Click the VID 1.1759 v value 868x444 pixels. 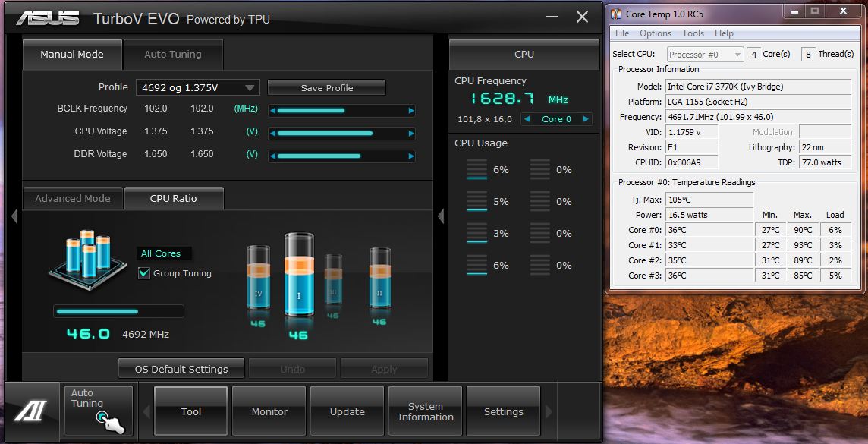691,132
